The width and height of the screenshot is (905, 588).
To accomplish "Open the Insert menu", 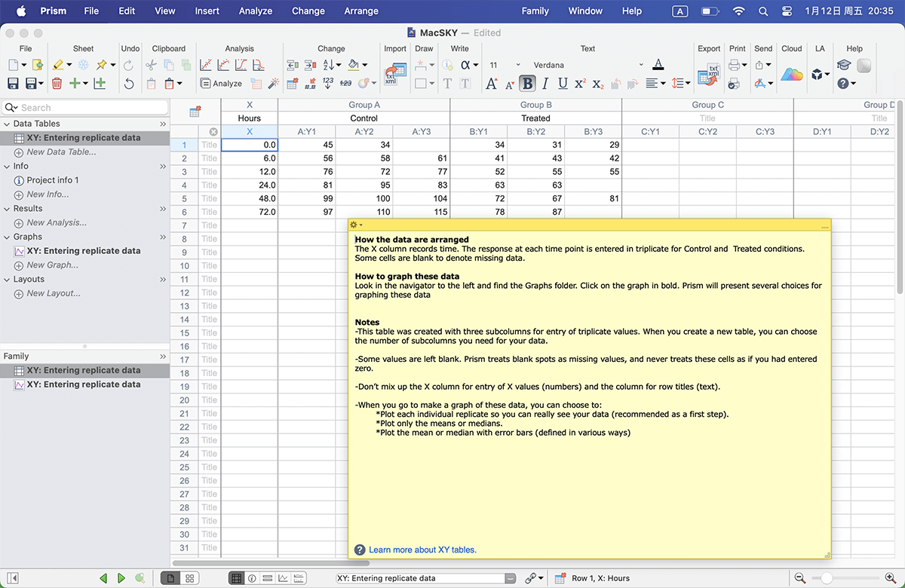I will click(207, 11).
